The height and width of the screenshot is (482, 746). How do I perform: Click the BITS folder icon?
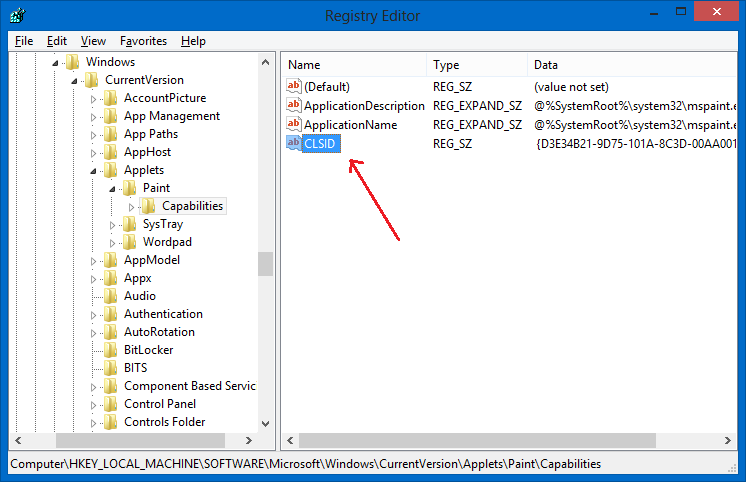point(111,368)
